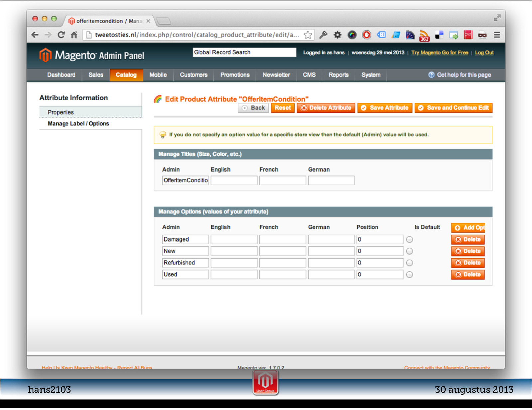The height and width of the screenshot is (410, 532).
Task: Open the gear extension icon
Action: (x=337, y=35)
